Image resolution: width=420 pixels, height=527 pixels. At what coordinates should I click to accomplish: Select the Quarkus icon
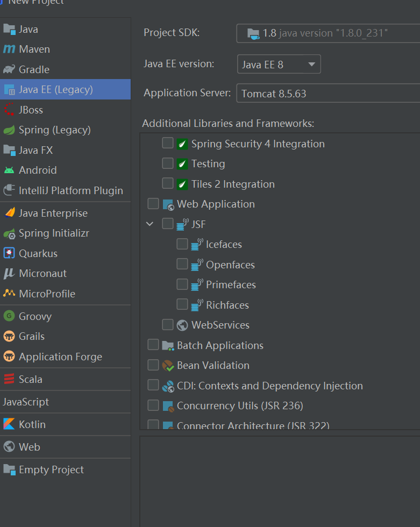pos(9,253)
